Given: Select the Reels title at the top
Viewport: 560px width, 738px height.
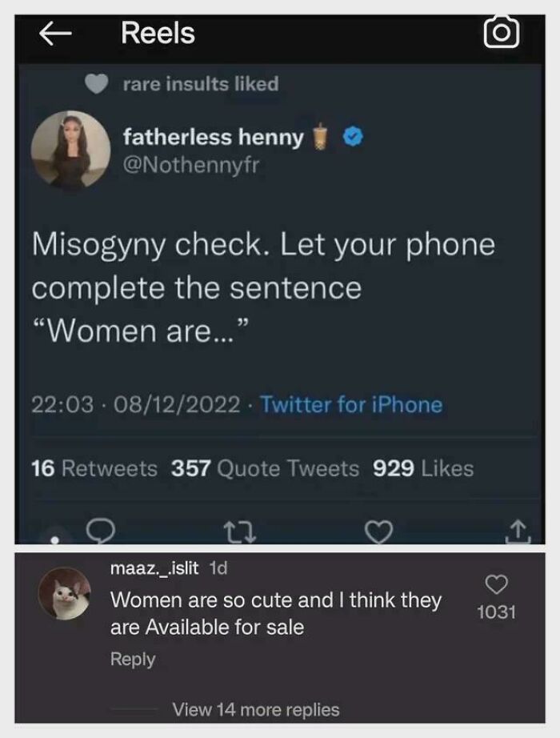Looking at the screenshot, I should [155, 33].
